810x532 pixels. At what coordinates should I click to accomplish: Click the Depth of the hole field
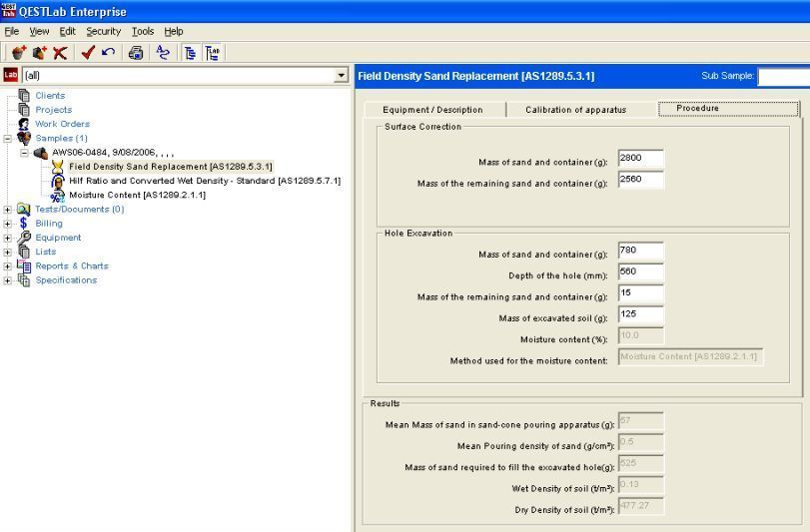(x=640, y=272)
